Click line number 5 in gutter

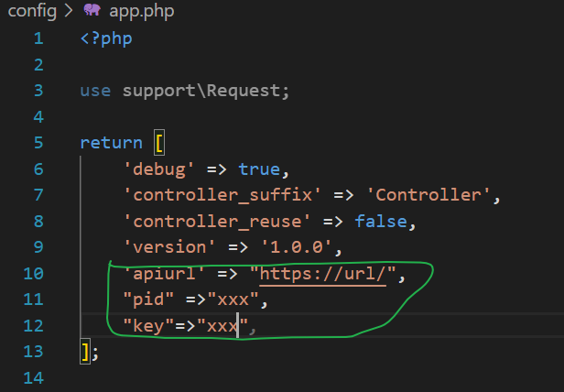38,143
